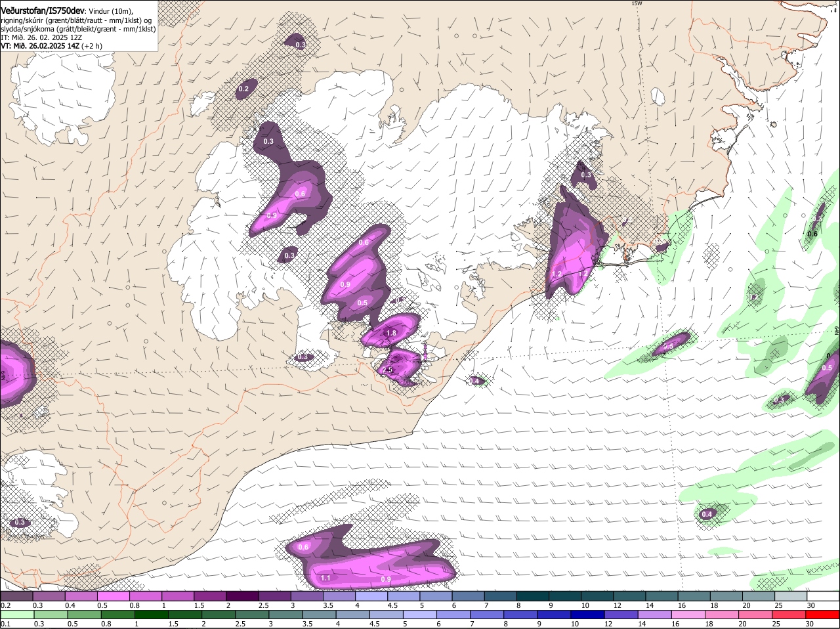Select the bright pink swatch between 0.5 and 0.8

click(x=113, y=596)
